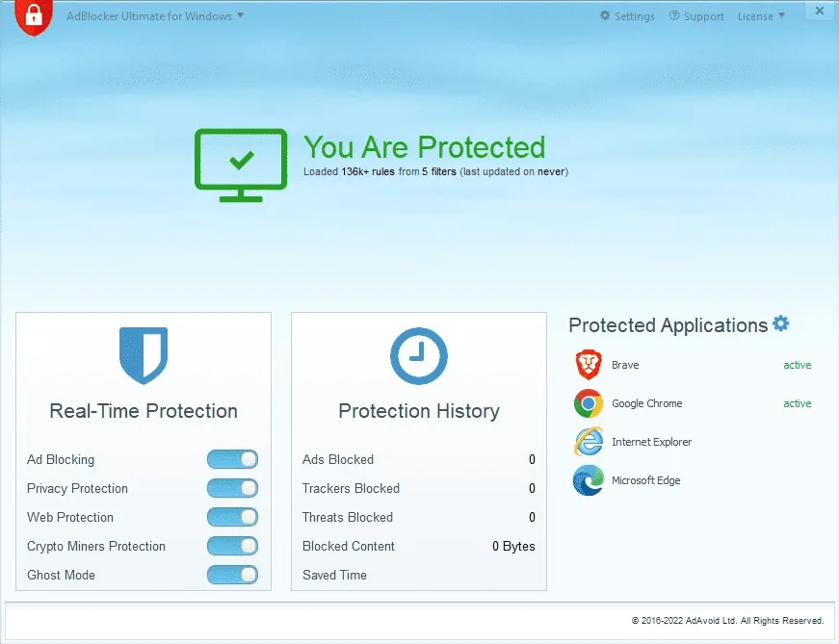
Task: Click the AdAvoid Ltd copyright text
Action: (727, 621)
